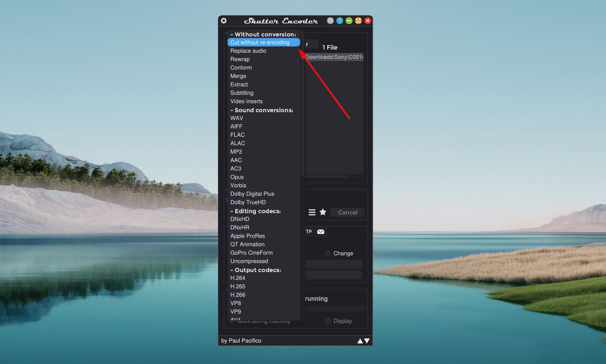Click the settings gear icon
Screen dimensions: 606x364
point(224,20)
